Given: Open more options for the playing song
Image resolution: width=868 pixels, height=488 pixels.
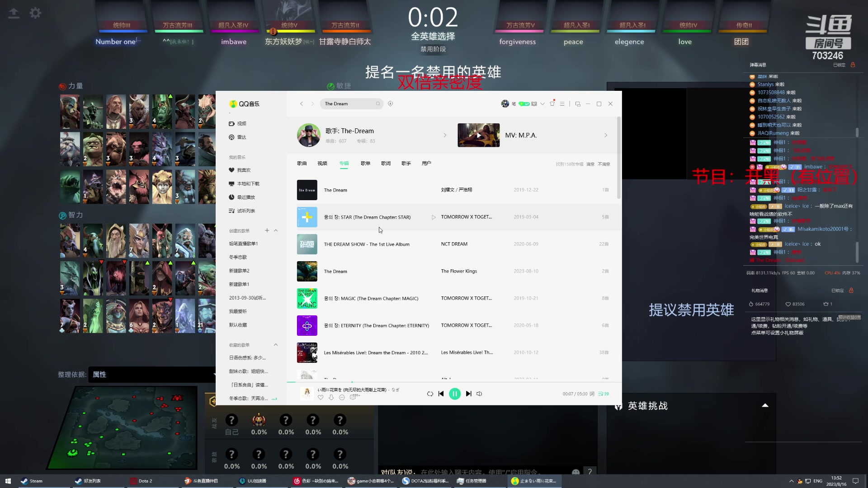Looking at the screenshot, I should tap(342, 397).
